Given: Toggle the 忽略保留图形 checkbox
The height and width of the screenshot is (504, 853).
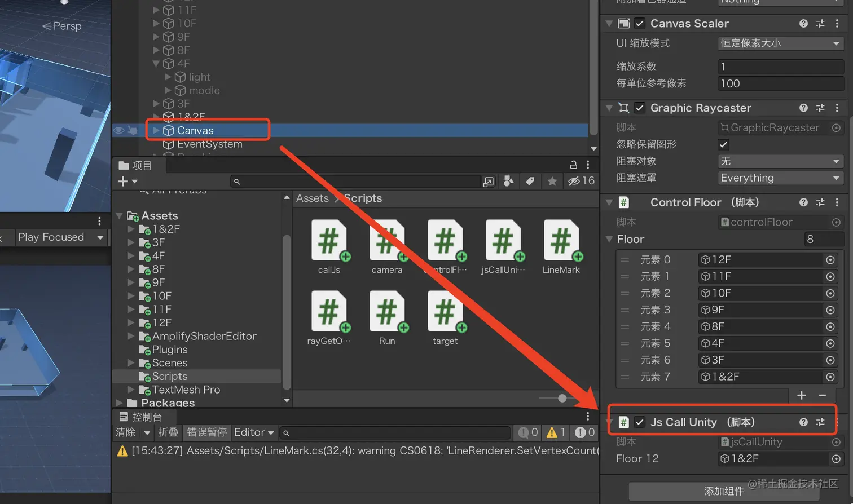Looking at the screenshot, I should tap(724, 144).
